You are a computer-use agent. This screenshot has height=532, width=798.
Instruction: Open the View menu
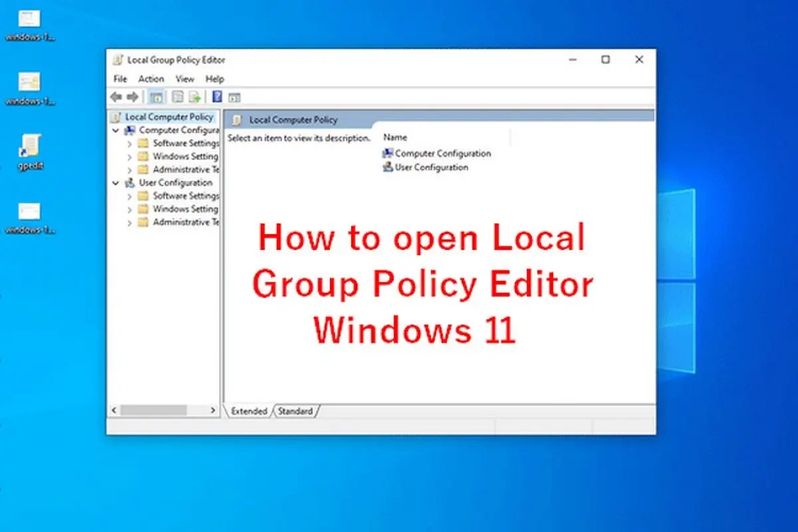point(184,78)
